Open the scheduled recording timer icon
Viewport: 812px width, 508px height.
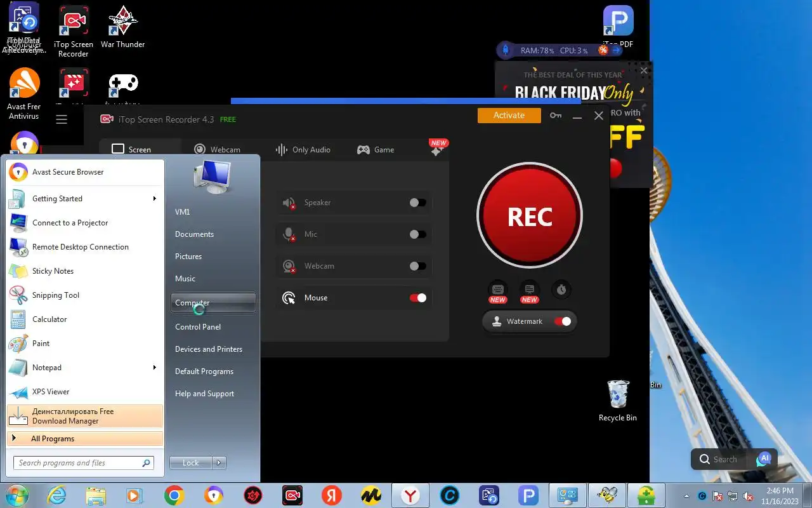pos(561,290)
